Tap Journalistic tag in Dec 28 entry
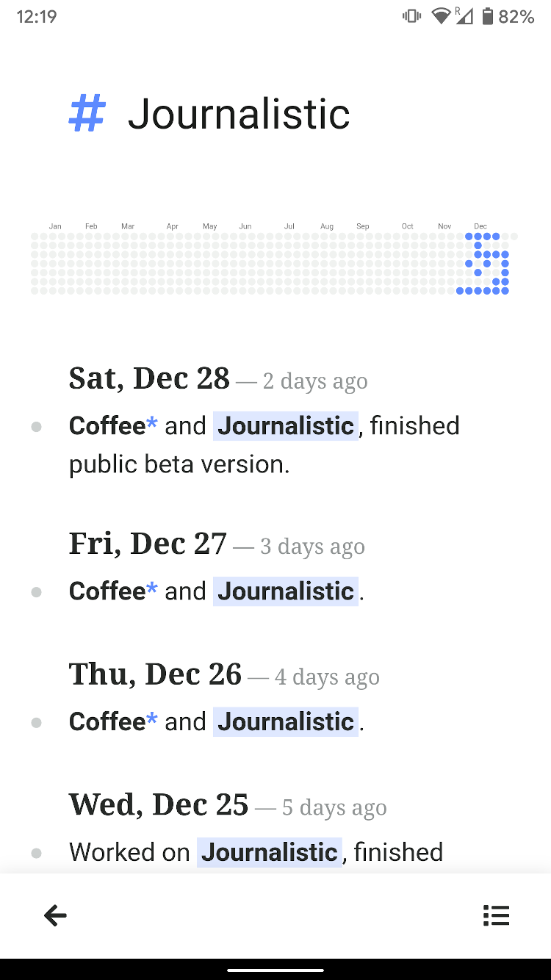This screenshot has width=551, height=980. (286, 426)
